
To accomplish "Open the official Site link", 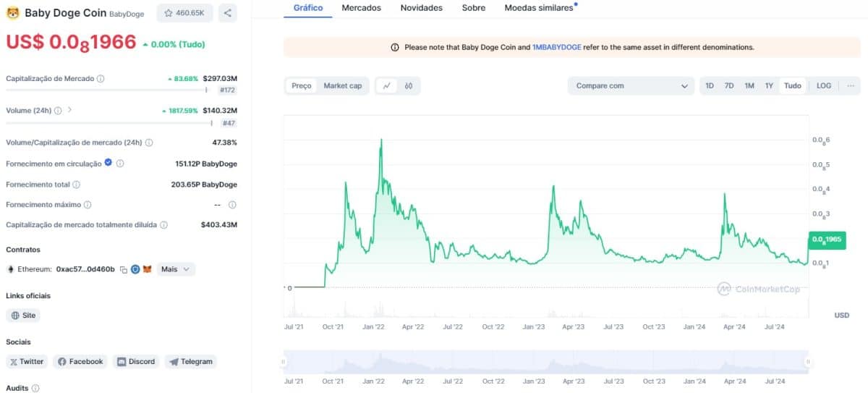I will point(23,316).
